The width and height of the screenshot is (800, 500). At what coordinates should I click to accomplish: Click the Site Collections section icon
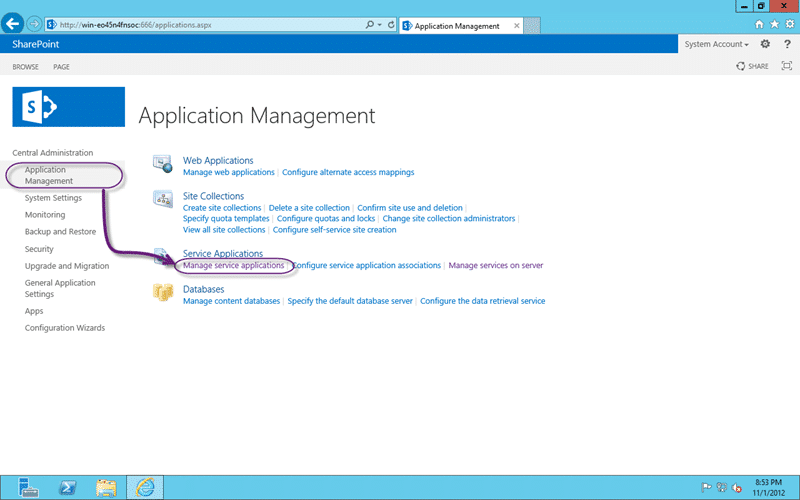pos(163,199)
